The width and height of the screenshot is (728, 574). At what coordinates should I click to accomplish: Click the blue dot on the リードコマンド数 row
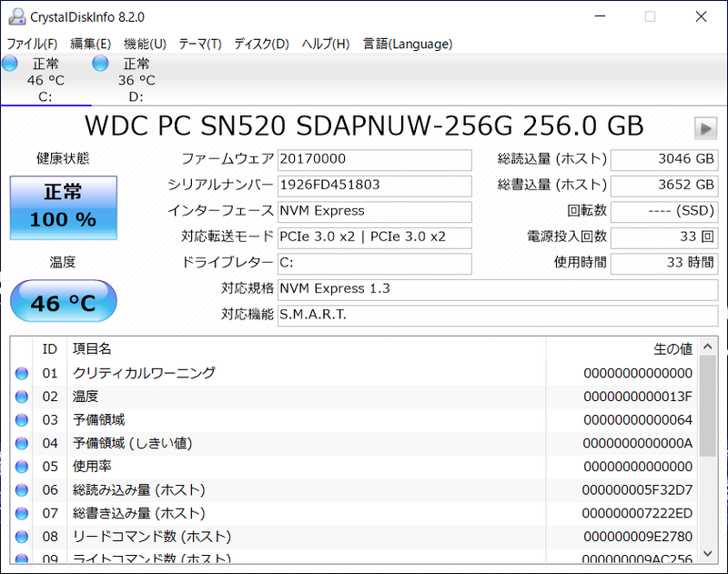pos(20,537)
